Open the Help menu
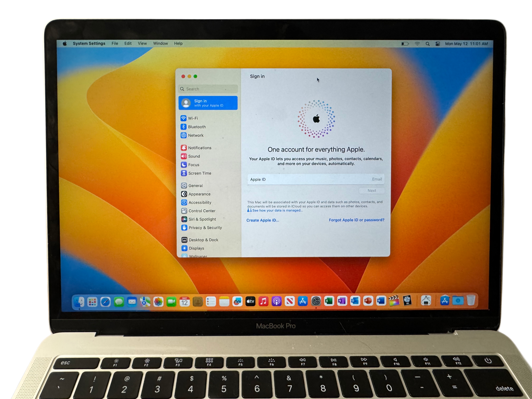Viewport: 532px width, 399px height. (178, 43)
